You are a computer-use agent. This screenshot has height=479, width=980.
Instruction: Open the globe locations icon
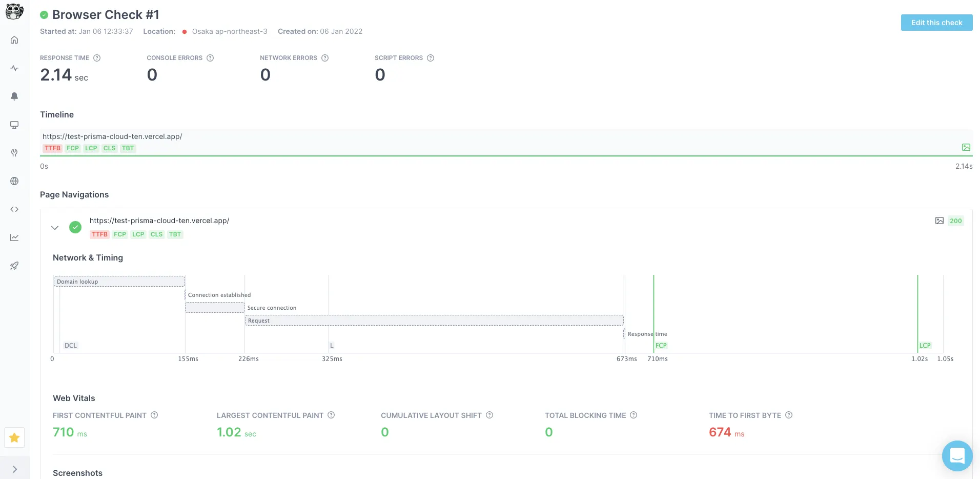[x=14, y=181]
